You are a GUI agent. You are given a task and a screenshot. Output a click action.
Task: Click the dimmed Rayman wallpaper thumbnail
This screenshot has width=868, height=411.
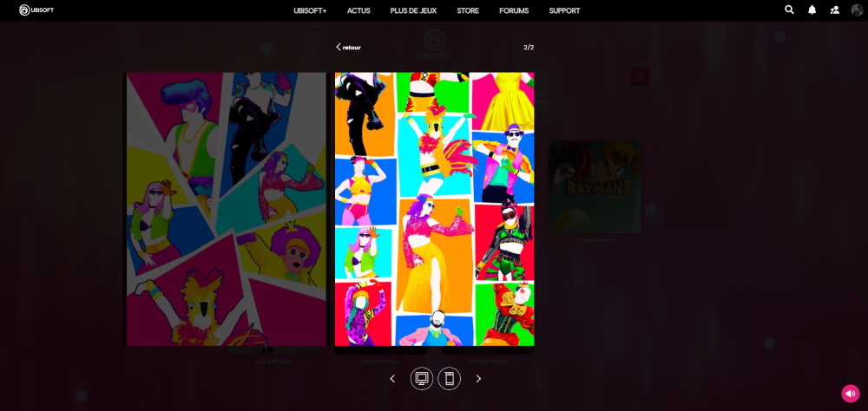(x=595, y=187)
